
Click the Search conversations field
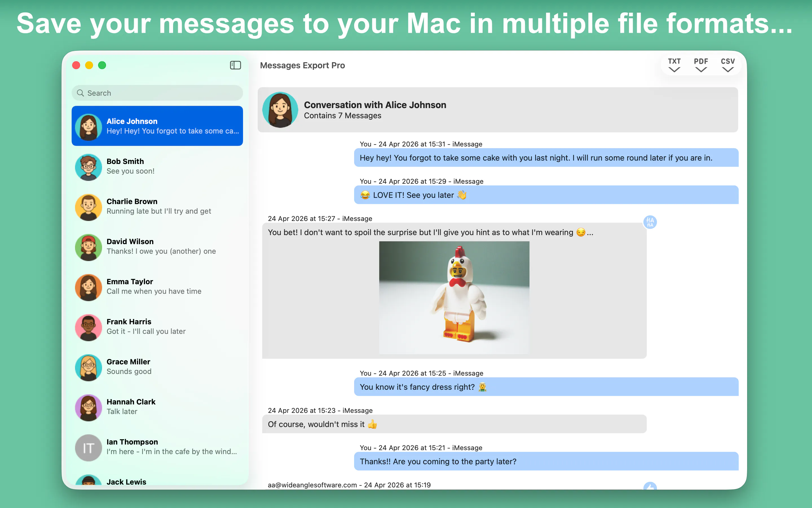157,93
